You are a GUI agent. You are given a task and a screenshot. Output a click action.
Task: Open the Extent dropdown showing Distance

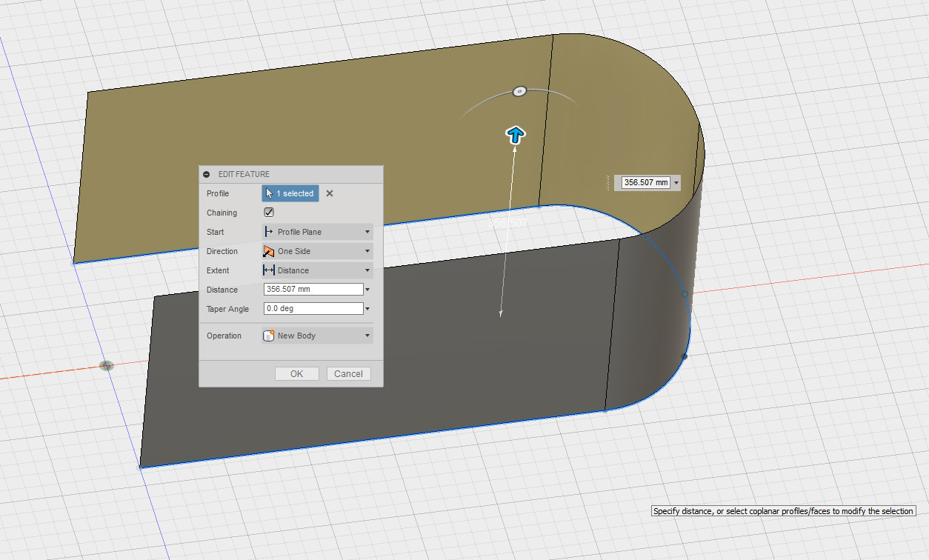click(x=318, y=270)
